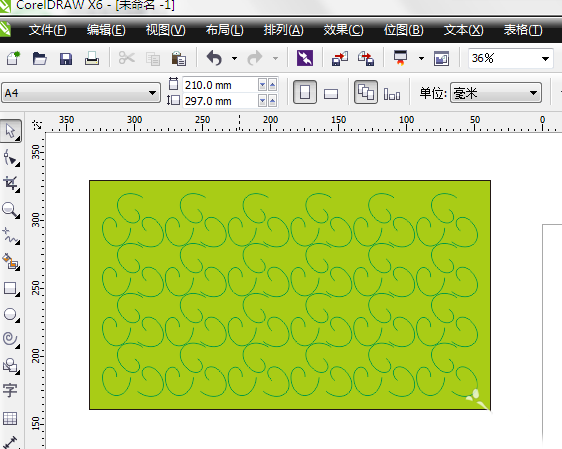Viewport: 562px width, 449px height.
Task: Increase page width with up arrow
Action: pos(272,85)
